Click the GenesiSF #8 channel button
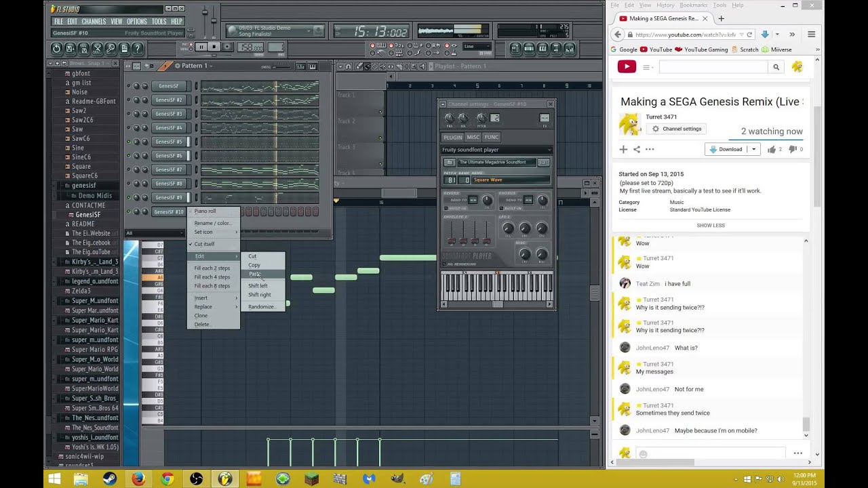 [x=169, y=184]
